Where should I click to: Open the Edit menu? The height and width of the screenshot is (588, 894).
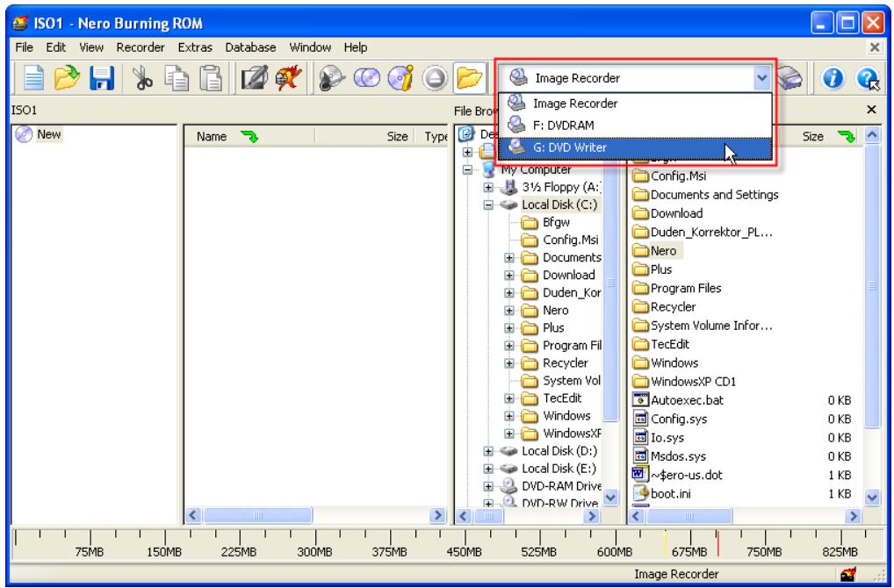[x=56, y=47]
